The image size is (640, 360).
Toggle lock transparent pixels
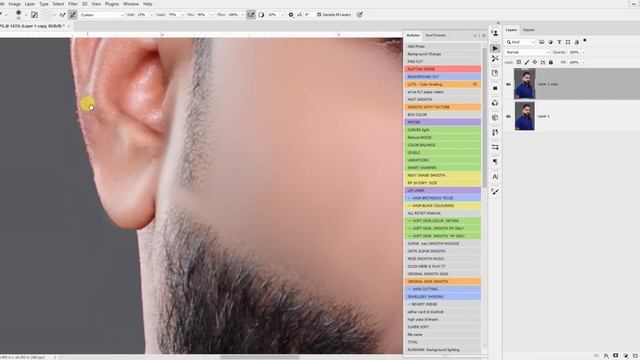[x=519, y=62]
